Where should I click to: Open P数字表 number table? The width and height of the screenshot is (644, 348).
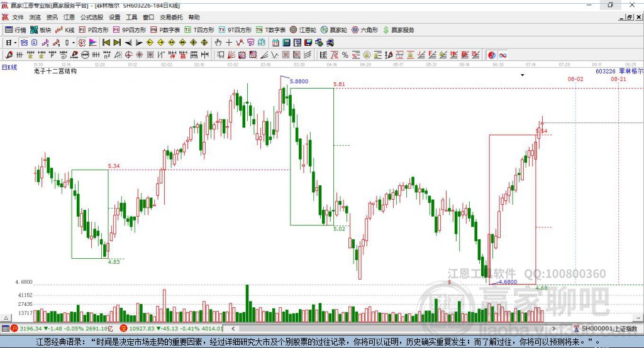pyautogui.click(x=165, y=30)
